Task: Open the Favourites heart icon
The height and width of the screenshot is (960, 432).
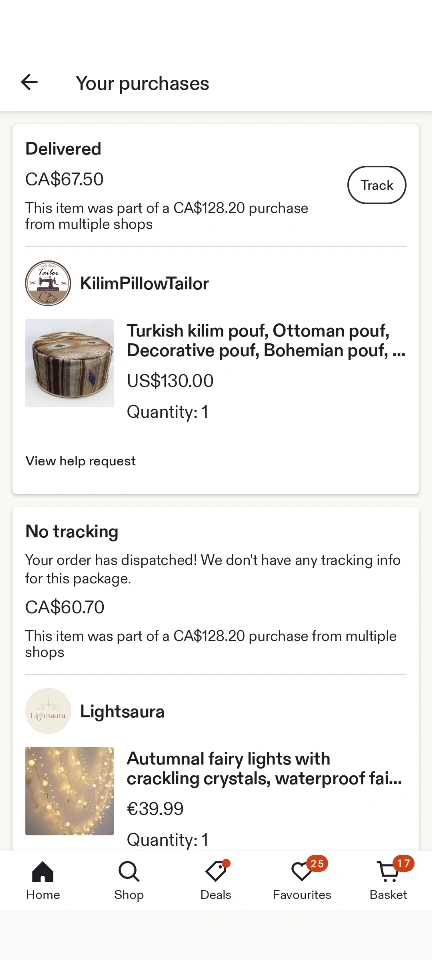Action: pos(301,871)
